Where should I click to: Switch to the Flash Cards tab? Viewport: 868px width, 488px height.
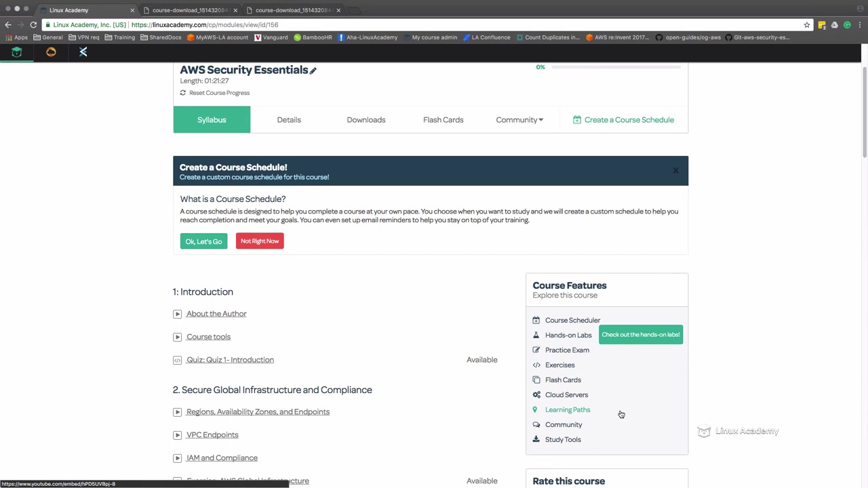coord(443,120)
